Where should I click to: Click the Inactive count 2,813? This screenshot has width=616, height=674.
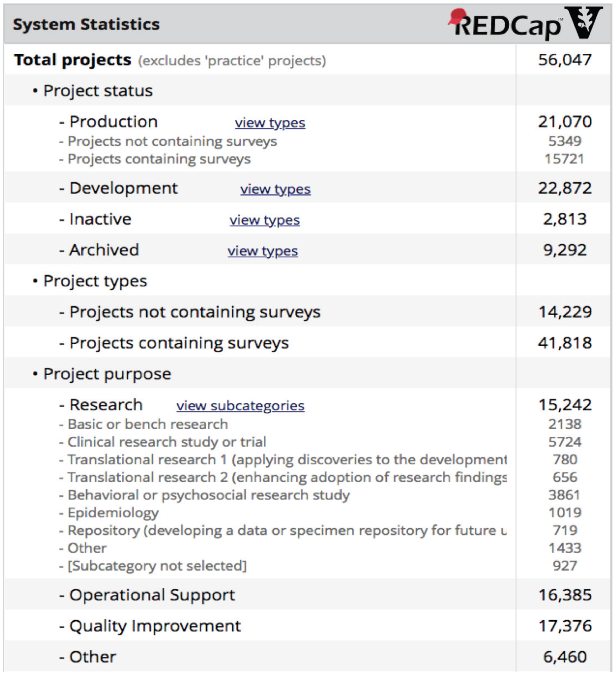click(x=564, y=219)
